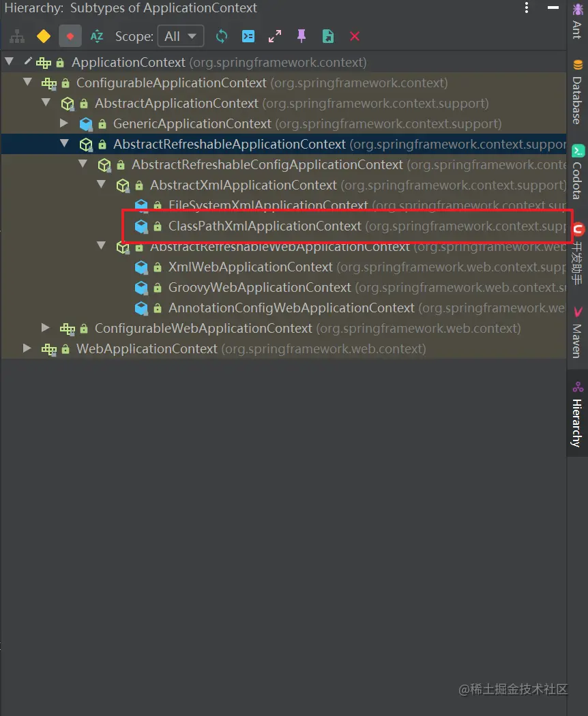Select ConfigurableApplicationContext tree item
588x716 pixels.
[x=283, y=83]
